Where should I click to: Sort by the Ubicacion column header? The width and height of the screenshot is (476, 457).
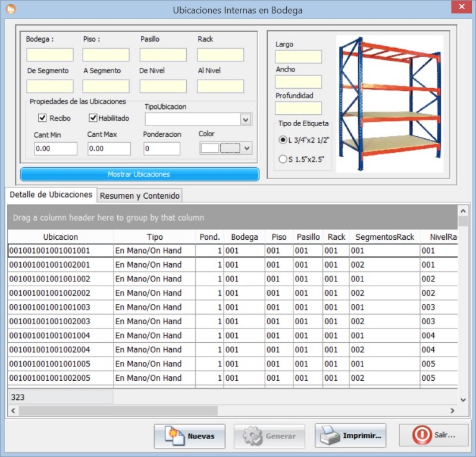click(60, 237)
